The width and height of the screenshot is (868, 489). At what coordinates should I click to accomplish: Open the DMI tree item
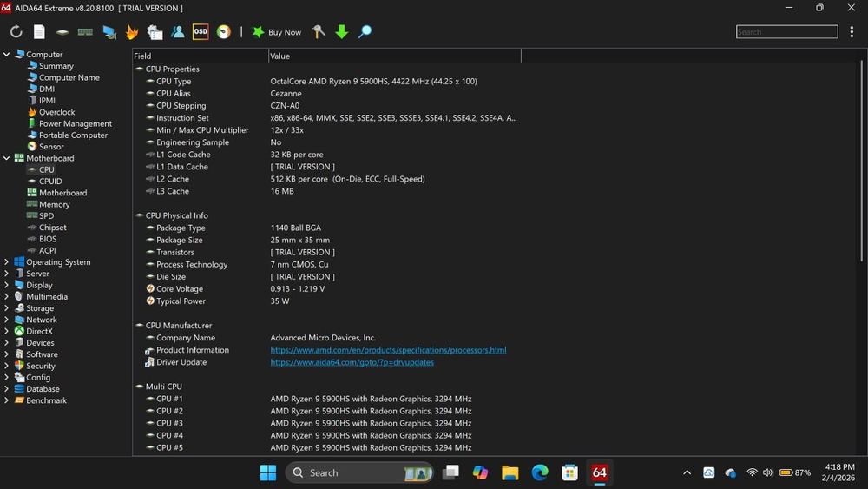click(47, 89)
